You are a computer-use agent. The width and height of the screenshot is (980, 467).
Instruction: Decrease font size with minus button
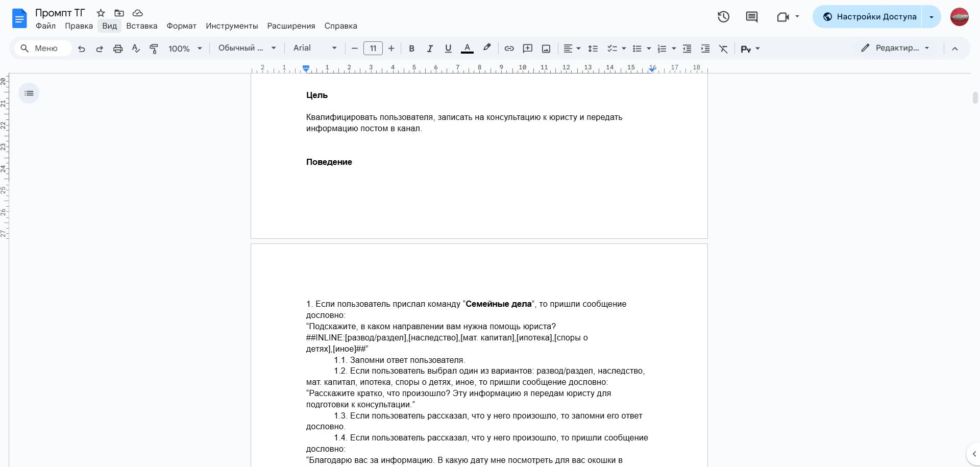355,48
